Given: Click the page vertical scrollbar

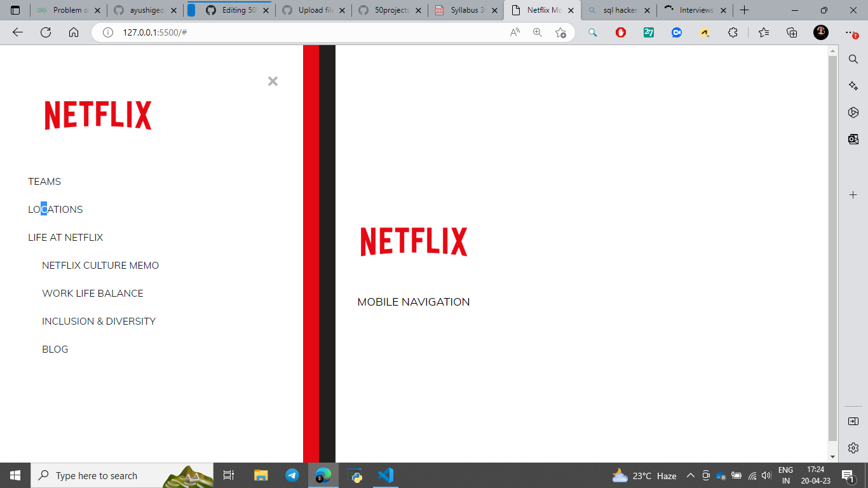Looking at the screenshot, I should 833,248.
